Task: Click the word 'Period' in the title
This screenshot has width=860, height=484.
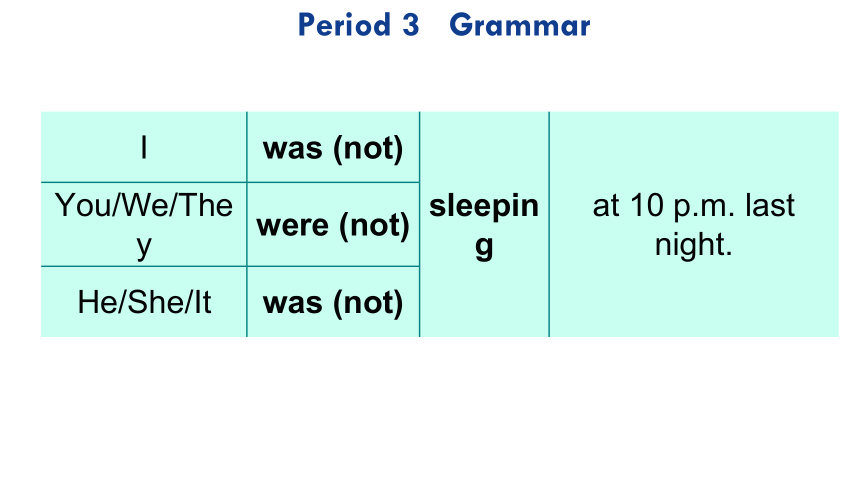Action: tap(344, 25)
